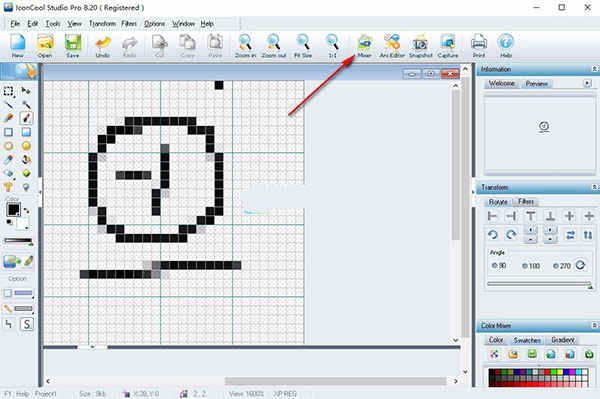Open the Filters menu
Viewport: 600px width, 399px height.
129,24
